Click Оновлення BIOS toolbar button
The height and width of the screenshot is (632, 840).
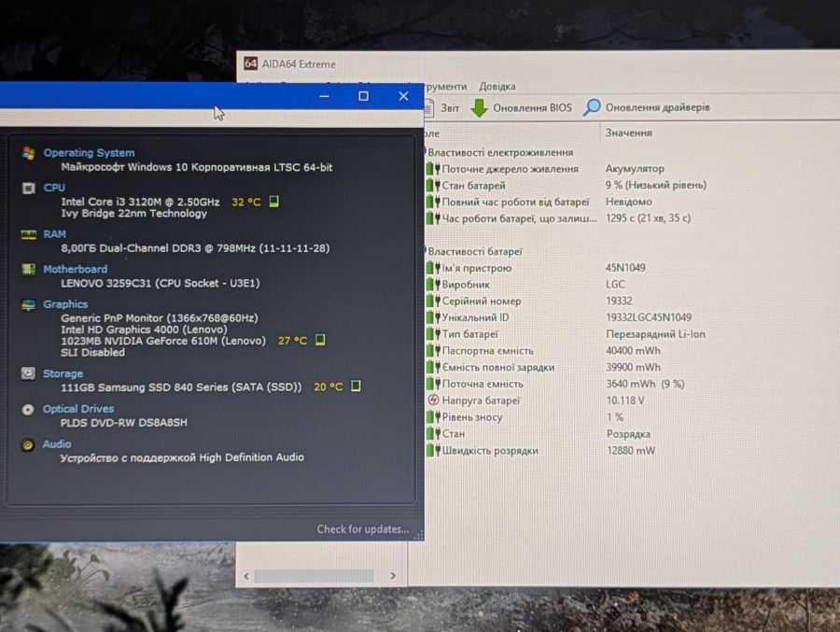pos(521,107)
